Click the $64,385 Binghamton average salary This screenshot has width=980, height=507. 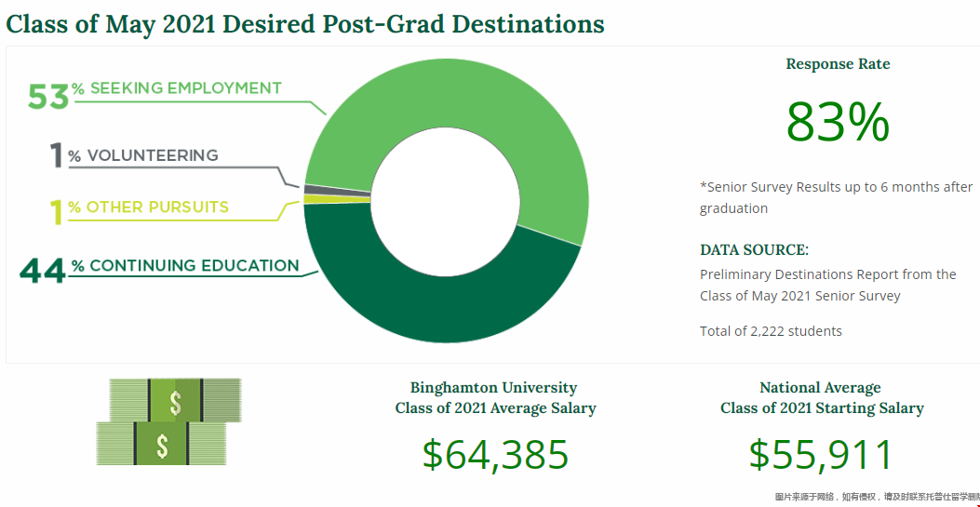click(x=495, y=455)
